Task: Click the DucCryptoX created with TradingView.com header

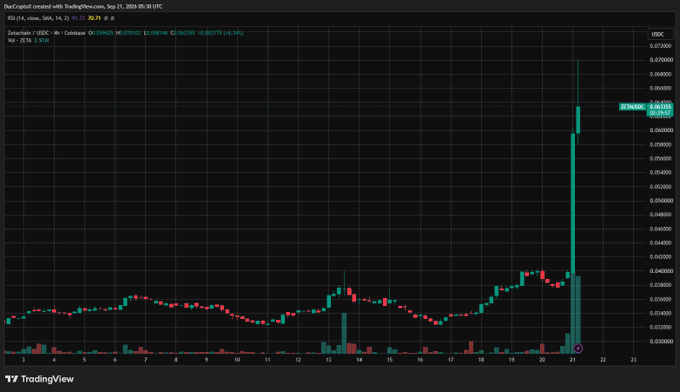Action: tap(83, 7)
